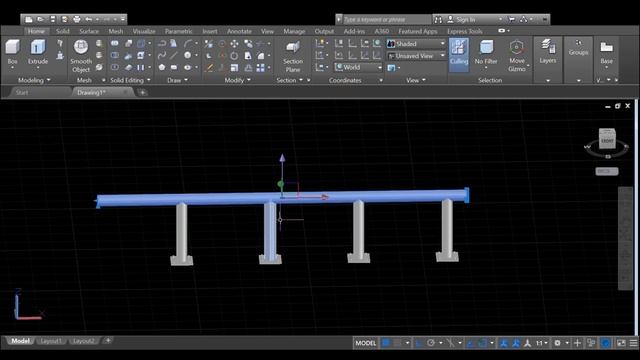Select the Box modeling tool

tap(12, 51)
